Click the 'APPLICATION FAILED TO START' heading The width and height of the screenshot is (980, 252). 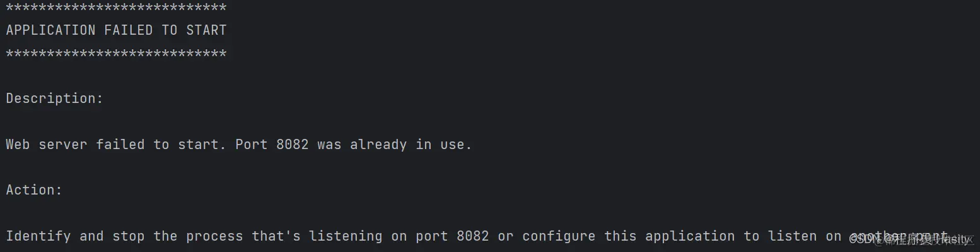tap(116, 30)
